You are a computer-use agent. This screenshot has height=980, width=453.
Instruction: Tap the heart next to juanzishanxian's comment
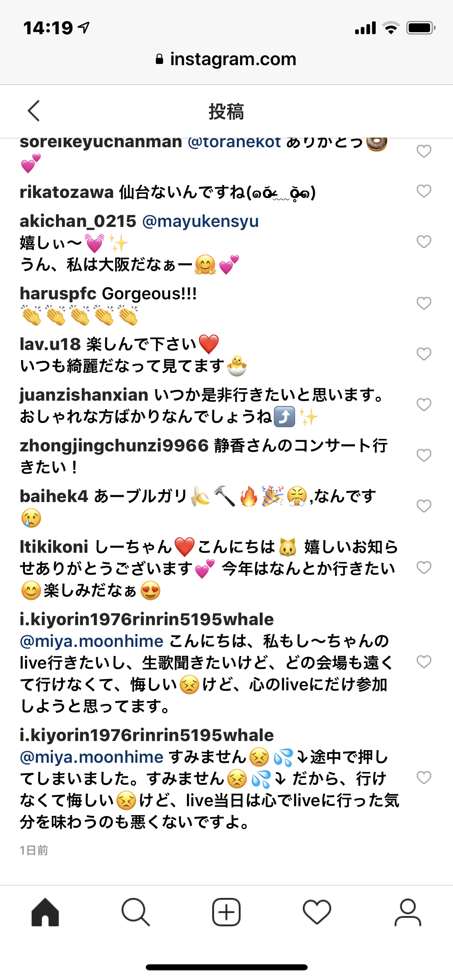pyautogui.click(x=424, y=405)
